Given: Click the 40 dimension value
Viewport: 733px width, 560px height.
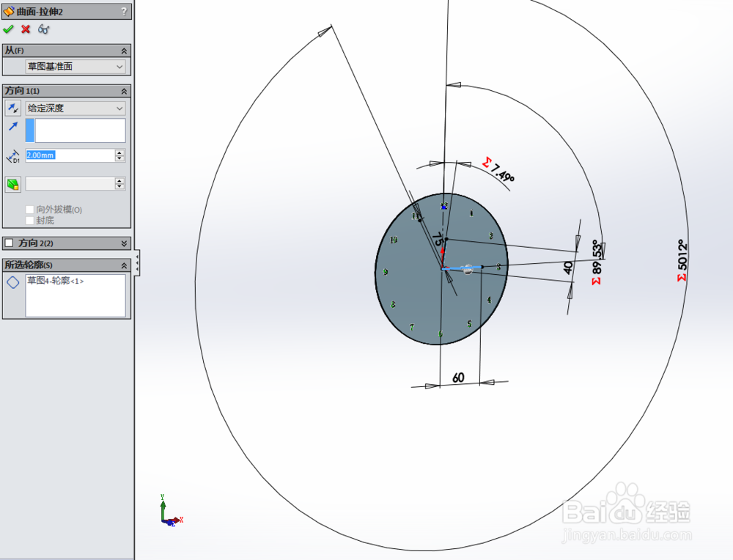Looking at the screenshot, I should click(x=568, y=268).
